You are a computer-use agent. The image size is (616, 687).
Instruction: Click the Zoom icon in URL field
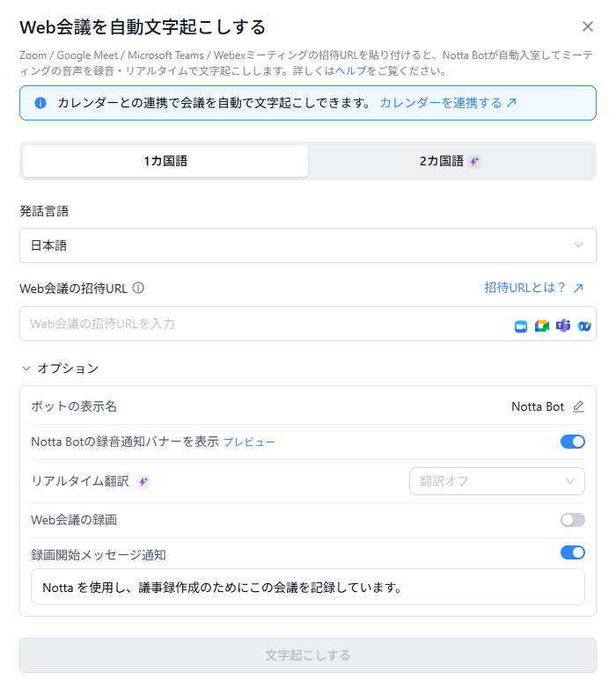(x=521, y=326)
